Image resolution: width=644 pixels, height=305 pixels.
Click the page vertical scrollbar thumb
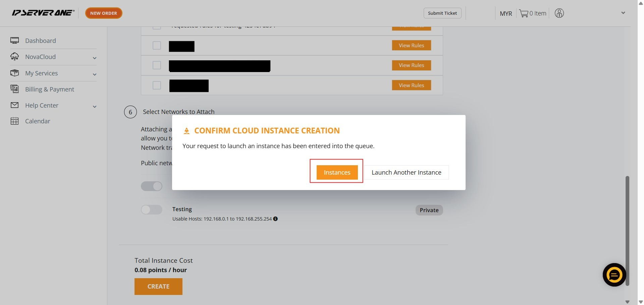pos(627,231)
